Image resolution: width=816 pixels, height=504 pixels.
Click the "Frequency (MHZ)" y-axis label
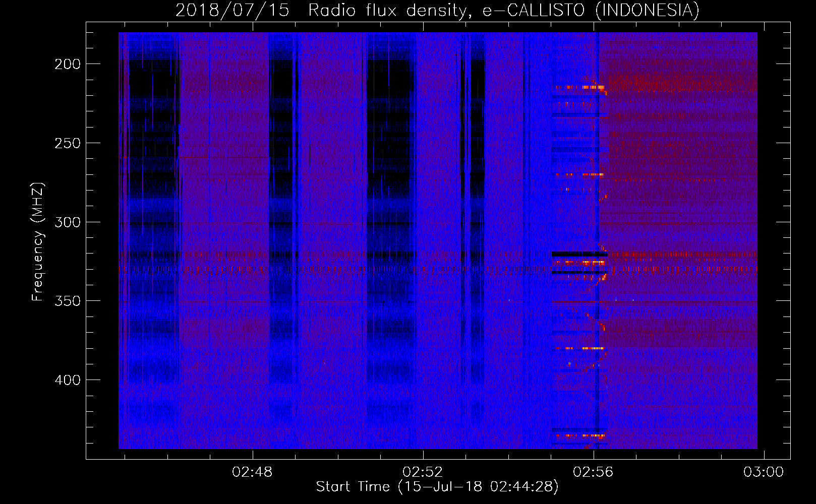point(38,242)
